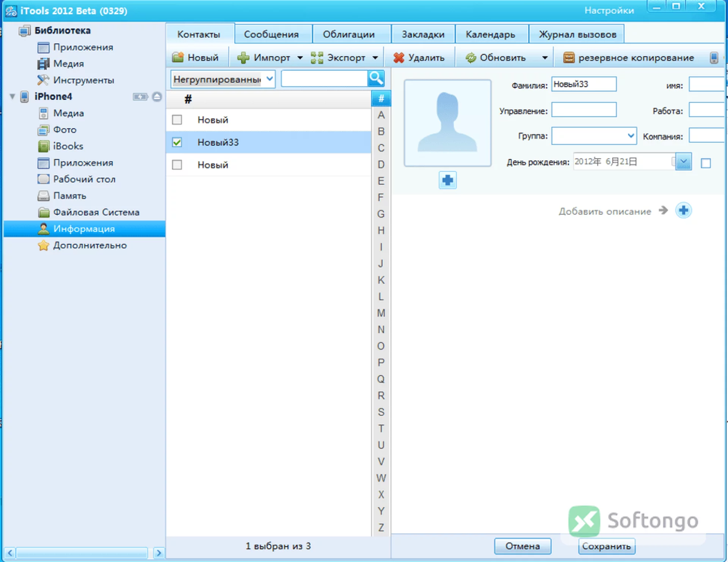Open iBooks under iPhone4

tap(60, 146)
